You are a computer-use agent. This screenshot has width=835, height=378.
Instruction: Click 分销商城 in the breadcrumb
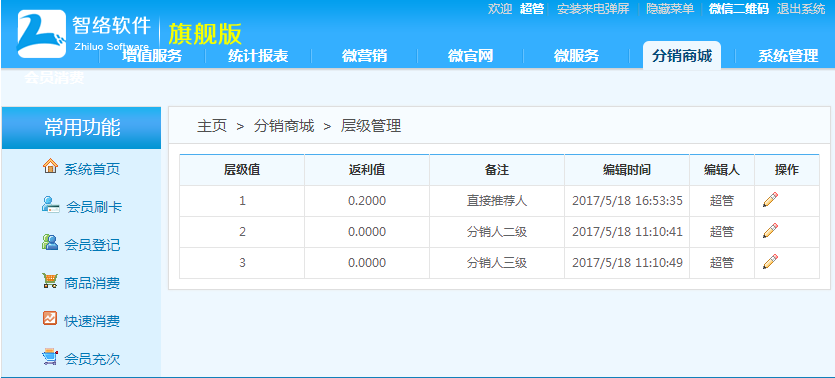284,126
